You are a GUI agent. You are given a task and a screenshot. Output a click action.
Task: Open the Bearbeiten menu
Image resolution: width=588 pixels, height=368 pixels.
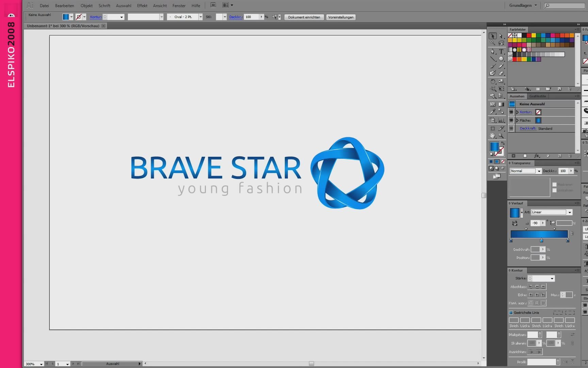[64, 5]
